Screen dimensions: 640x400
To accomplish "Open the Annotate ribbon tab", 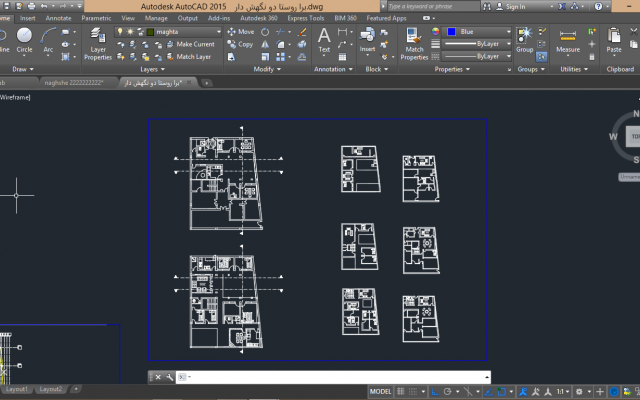I will point(58,18).
